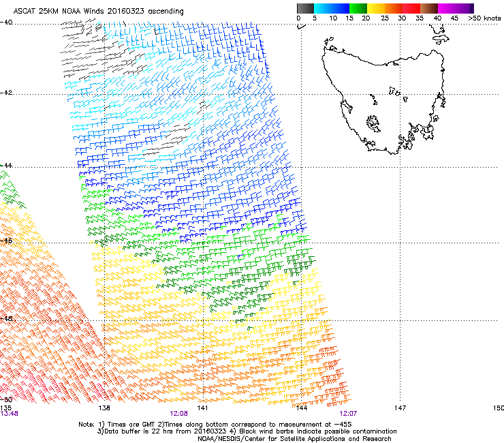
Task: Click the '147' longitude axis label
Action: pyautogui.click(x=400, y=408)
